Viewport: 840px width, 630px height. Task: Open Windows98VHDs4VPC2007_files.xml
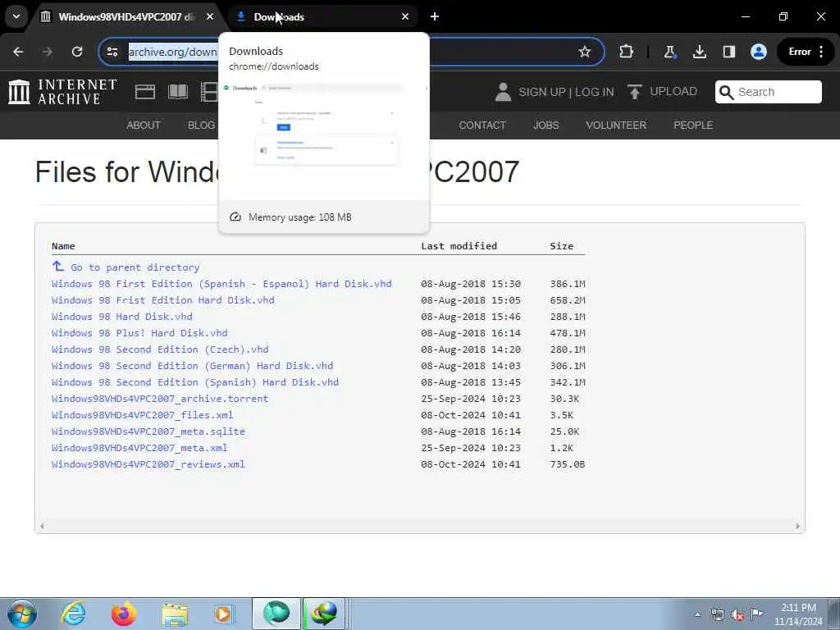[143, 414]
